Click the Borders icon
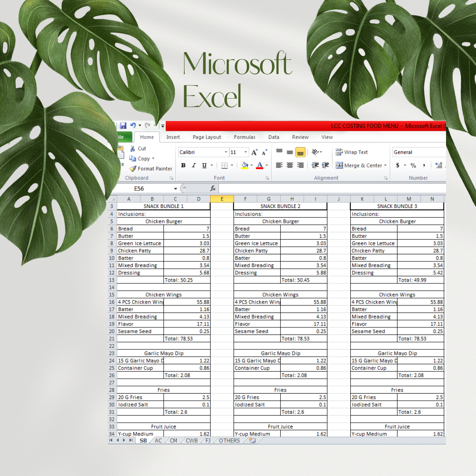 [x=225, y=165]
